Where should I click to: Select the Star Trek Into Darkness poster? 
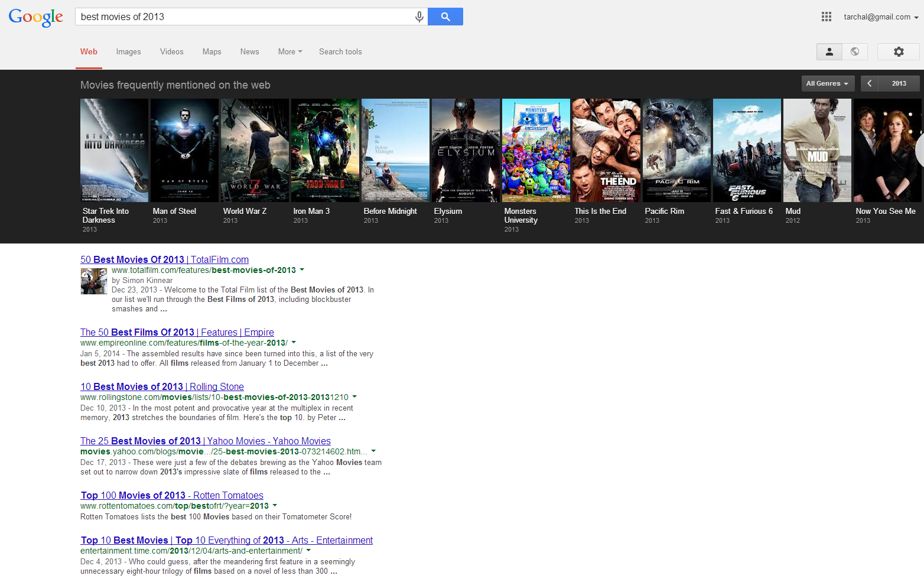114,150
